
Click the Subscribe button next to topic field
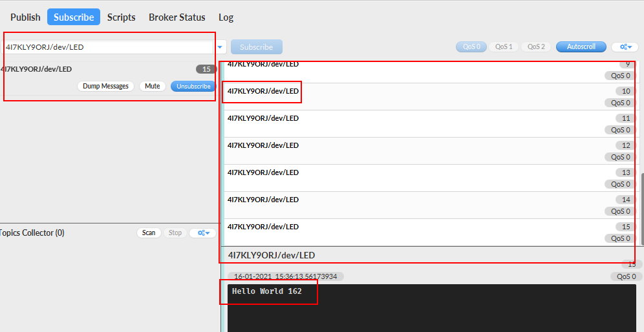click(256, 47)
